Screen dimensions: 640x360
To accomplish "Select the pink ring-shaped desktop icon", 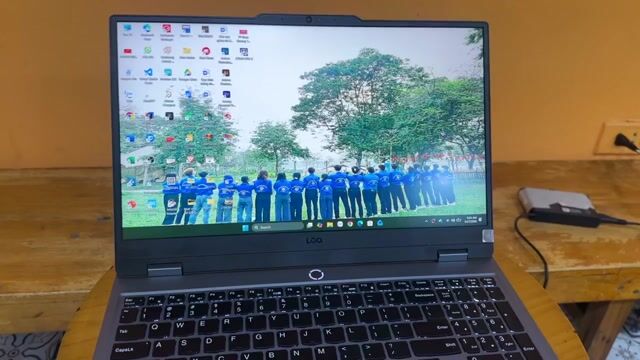I will tap(206, 52).
